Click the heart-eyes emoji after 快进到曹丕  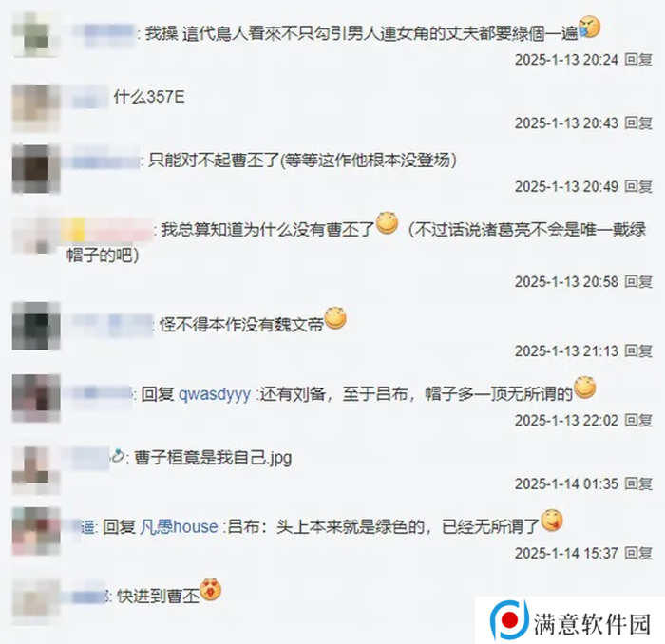coord(211,589)
